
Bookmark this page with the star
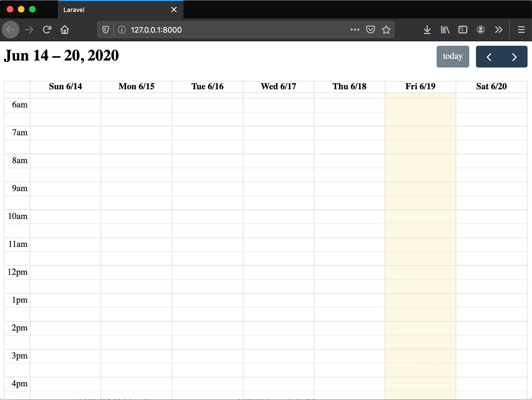(386, 30)
